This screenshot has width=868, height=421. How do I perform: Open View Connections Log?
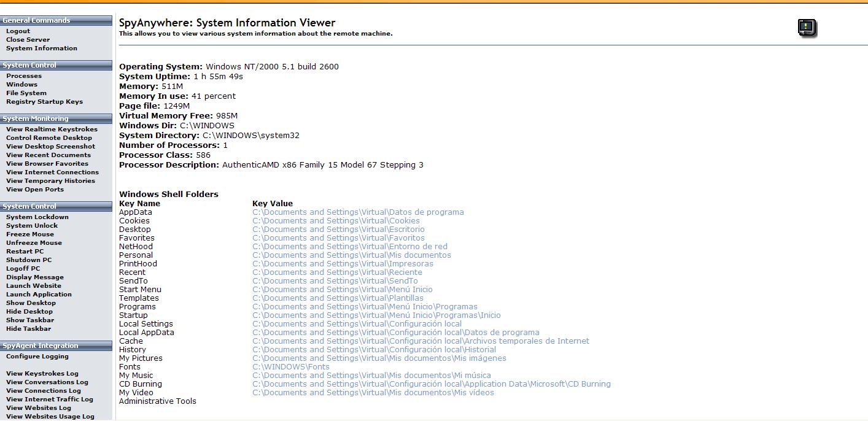[44, 391]
